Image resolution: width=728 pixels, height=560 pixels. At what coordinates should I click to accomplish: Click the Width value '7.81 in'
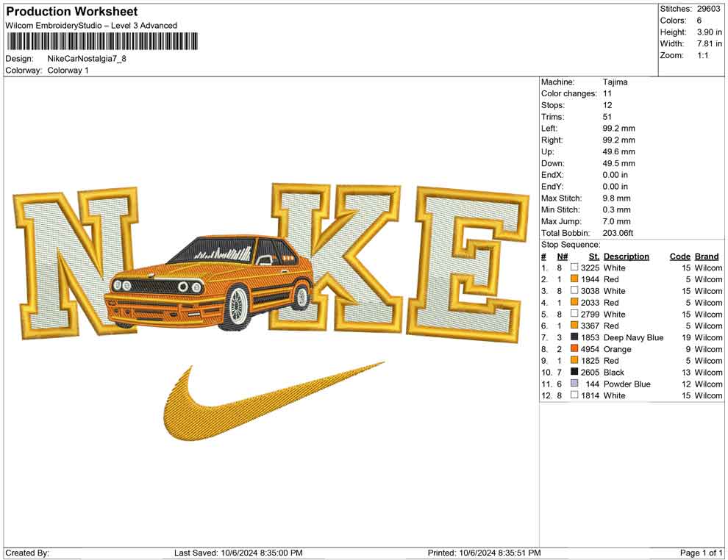(709, 43)
